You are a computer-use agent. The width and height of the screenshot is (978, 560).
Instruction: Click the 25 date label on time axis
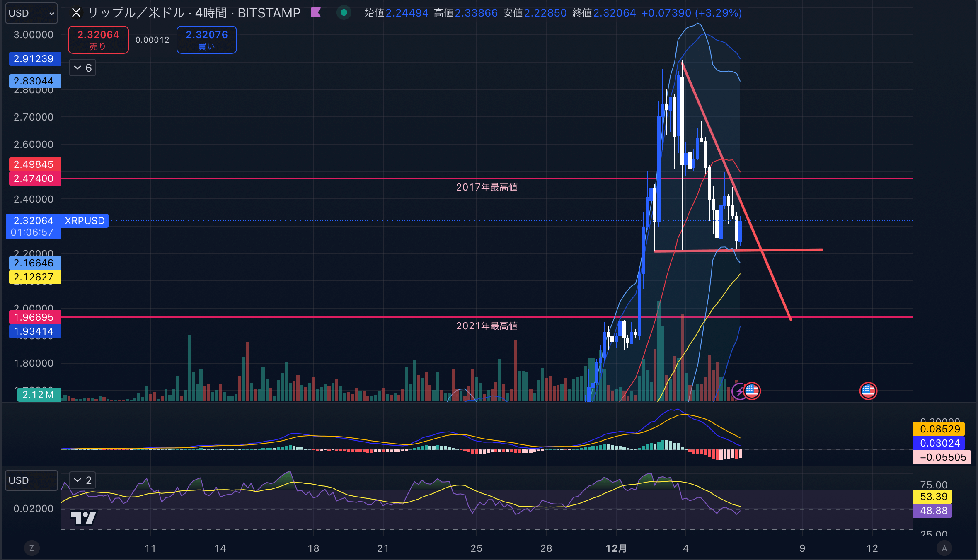tap(477, 548)
